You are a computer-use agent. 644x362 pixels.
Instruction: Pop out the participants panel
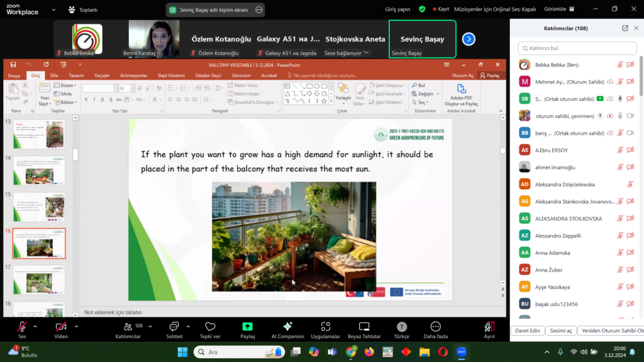pyautogui.click(x=625, y=28)
